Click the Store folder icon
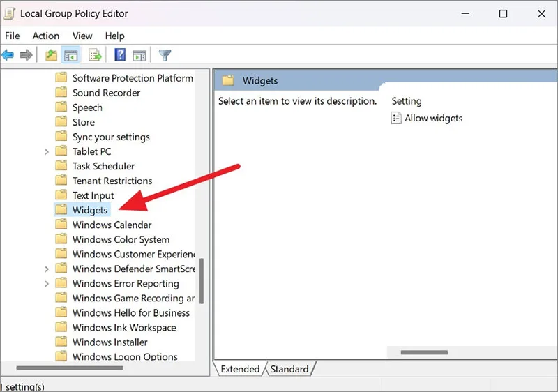Screen dimensions: 558x392 coord(61,121)
